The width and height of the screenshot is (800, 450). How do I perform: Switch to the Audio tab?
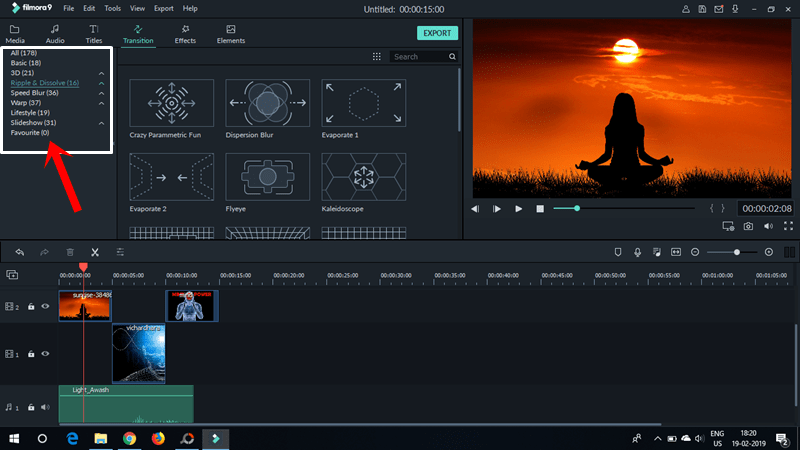tap(55, 34)
